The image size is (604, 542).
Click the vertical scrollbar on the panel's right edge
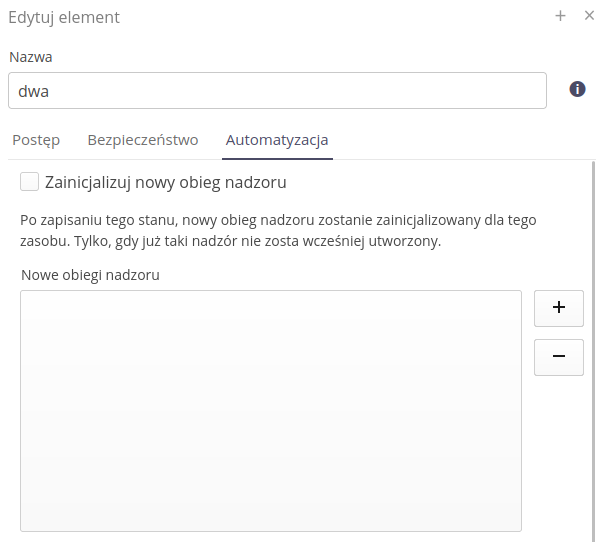click(x=594, y=350)
